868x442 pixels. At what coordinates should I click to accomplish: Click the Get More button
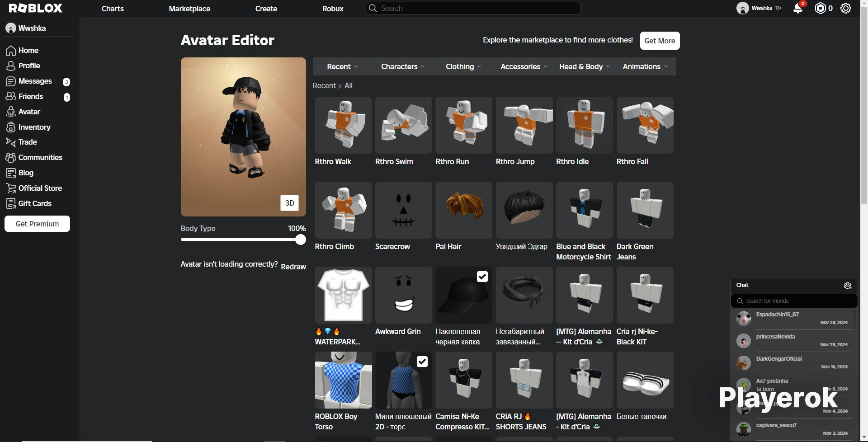click(x=660, y=41)
